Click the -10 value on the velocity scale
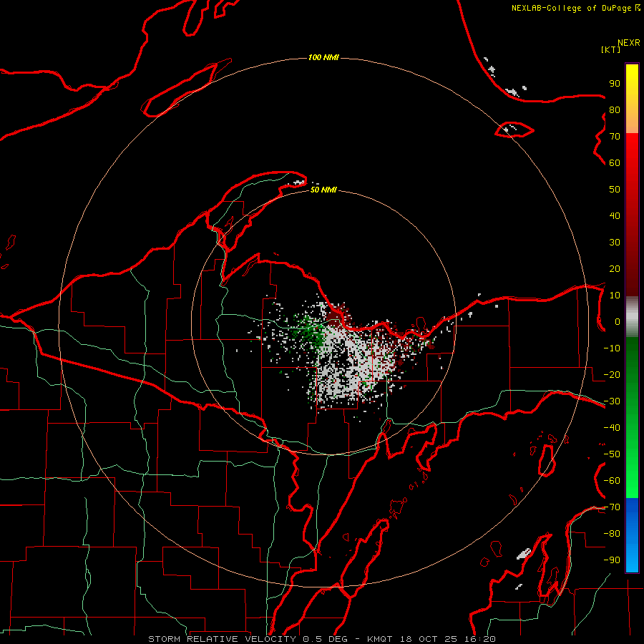This screenshot has width=644, height=644. point(612,348)
